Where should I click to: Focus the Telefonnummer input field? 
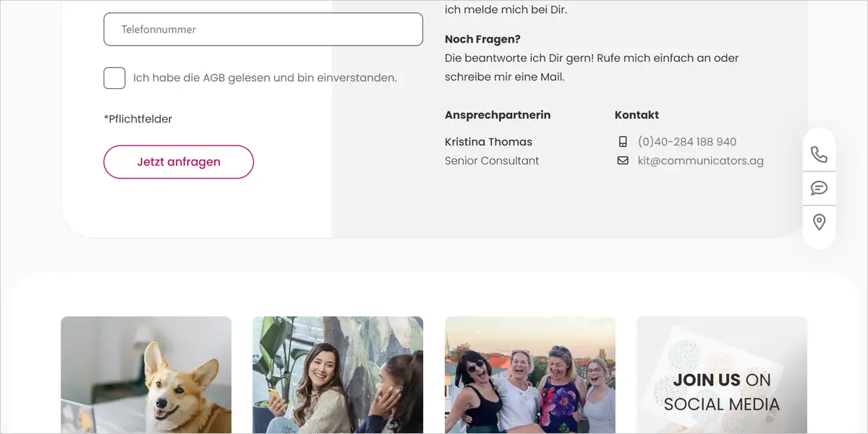coord(263,30)
